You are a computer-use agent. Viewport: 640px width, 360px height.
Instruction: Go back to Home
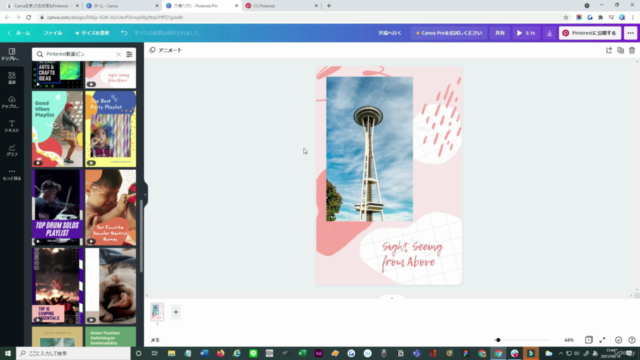tap(19, 33)
